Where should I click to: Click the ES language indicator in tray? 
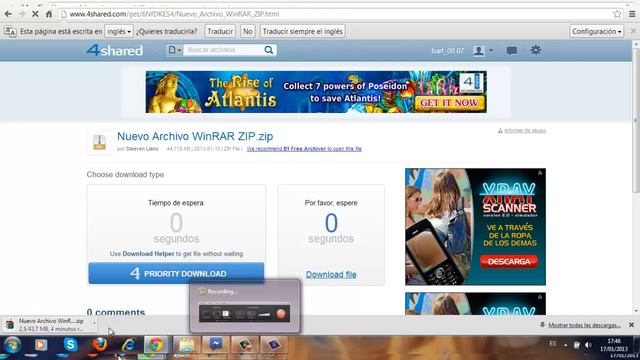tap(553, 344)
